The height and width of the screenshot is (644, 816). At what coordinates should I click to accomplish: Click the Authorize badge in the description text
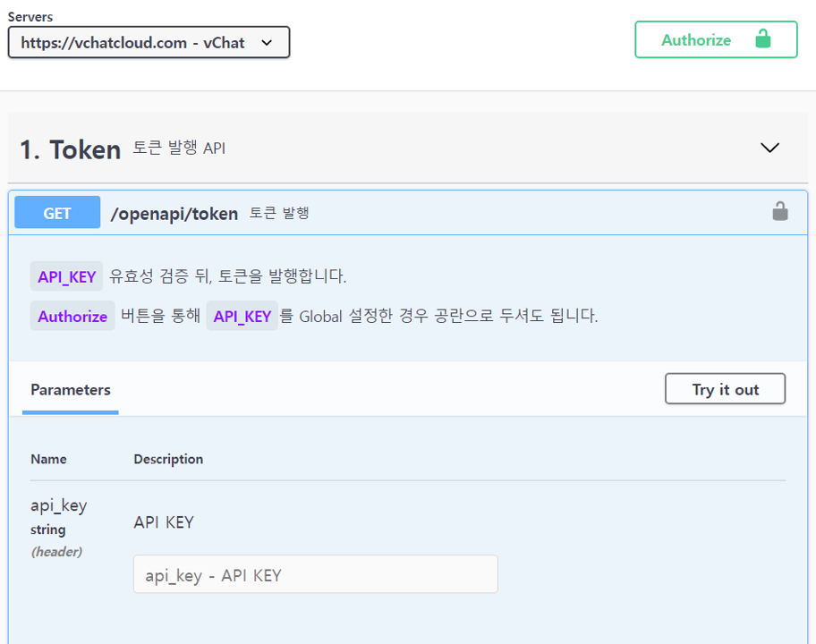tap(72, 316)
